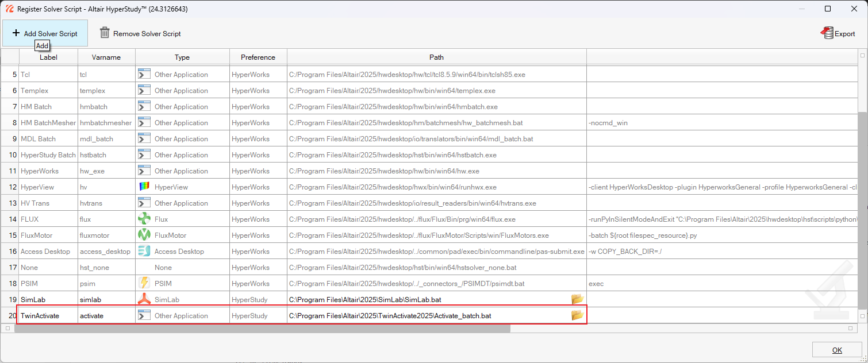Image resolution: width=868 pixels, height=363 pixels.
Task: Click the Export button
Action: (x=838, y=33)
